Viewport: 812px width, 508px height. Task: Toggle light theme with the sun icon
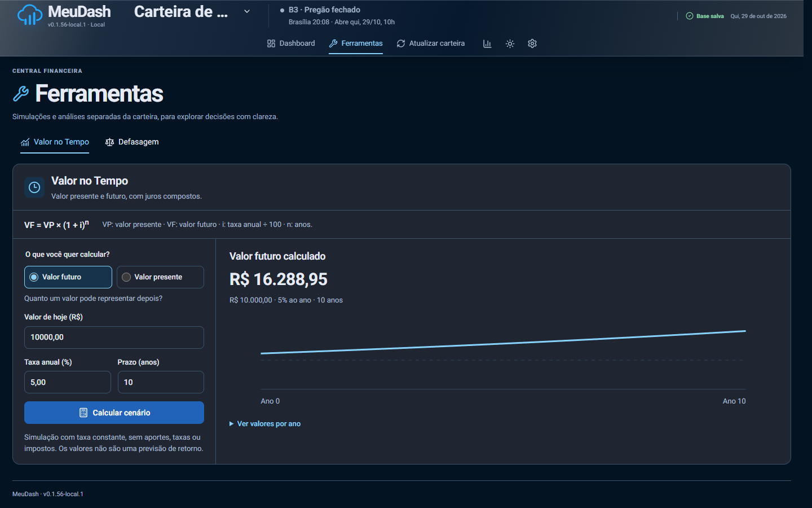click(510, 43)
